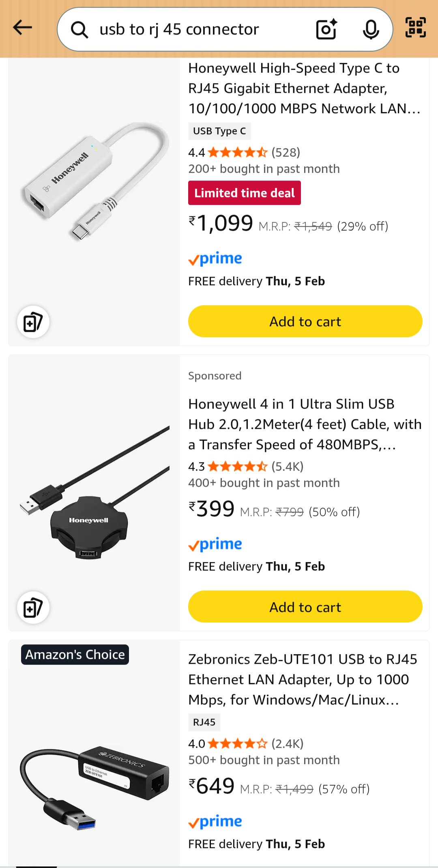
Task: Open Honeywell 4 in 1 USB Hub title
Action: [304, 424]
